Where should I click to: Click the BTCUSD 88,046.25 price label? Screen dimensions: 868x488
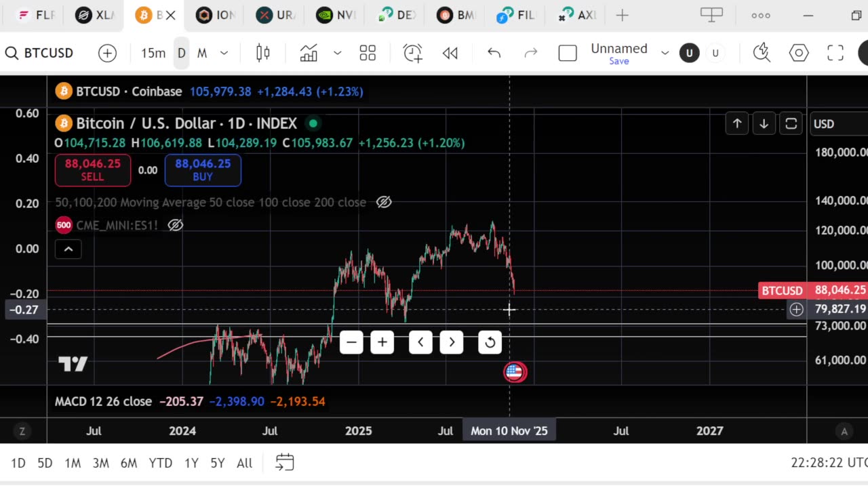[x=813, y=291]
